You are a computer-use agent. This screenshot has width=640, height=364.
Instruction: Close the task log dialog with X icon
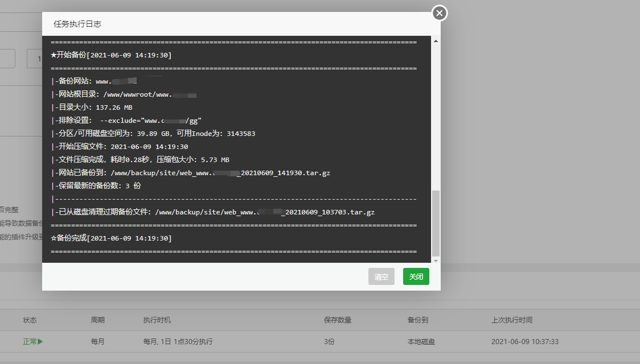click(x=439, y=13)
